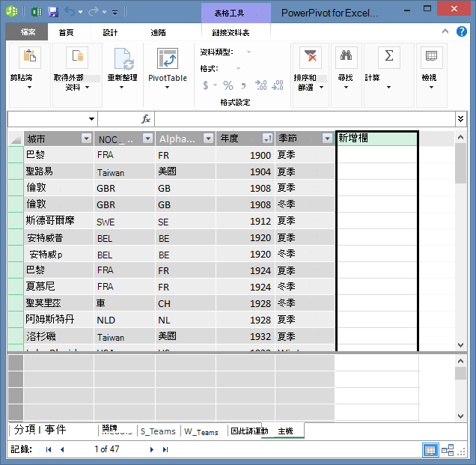Click decrease decimal places icon
Image resolution: width=476 pixels, height=465 pixels.
(278, 85)
